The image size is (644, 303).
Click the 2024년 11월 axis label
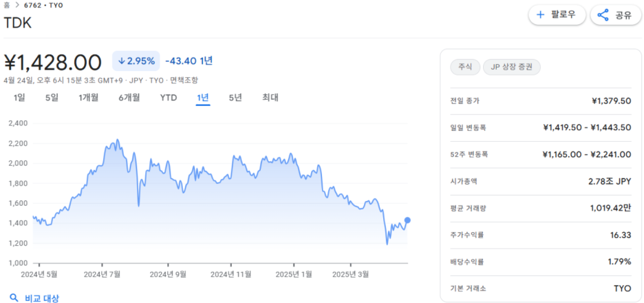coord(230,274)
